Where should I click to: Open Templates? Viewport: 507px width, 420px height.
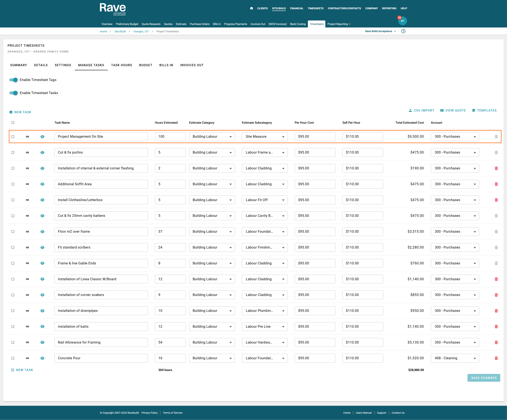pos(484,110)
